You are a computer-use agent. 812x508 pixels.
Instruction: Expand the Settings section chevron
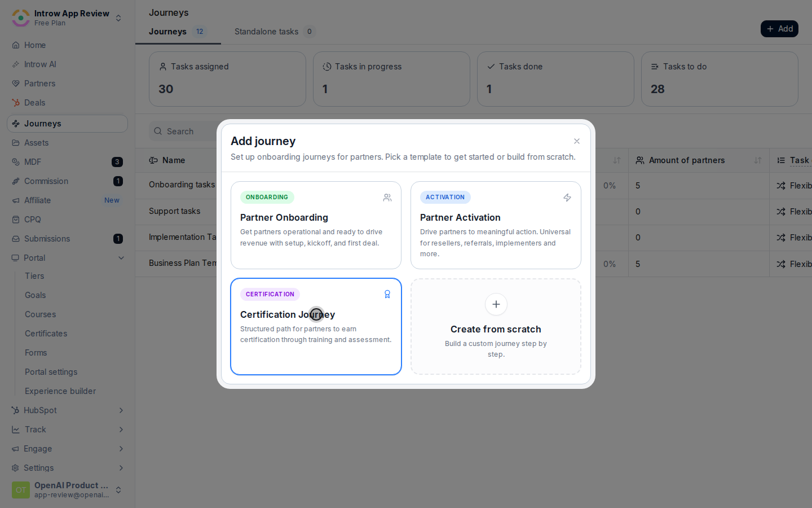(x=121, y=468)
